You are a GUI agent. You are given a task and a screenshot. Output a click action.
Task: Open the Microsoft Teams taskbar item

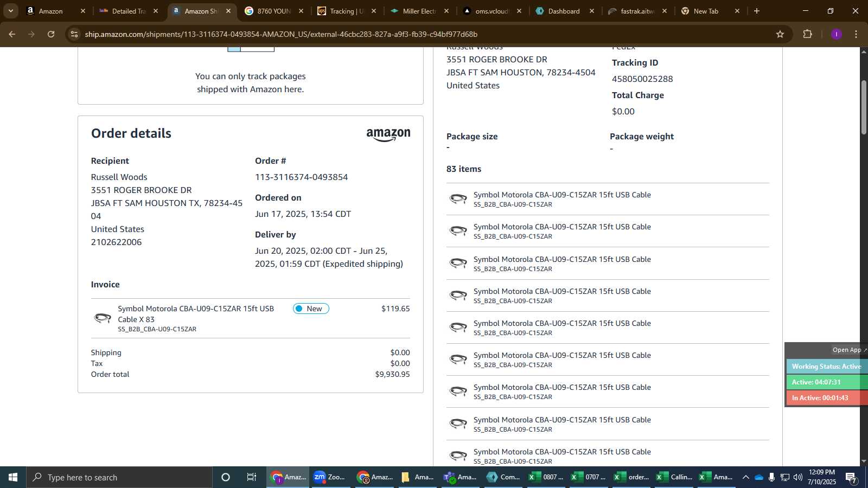pos(460,477)
